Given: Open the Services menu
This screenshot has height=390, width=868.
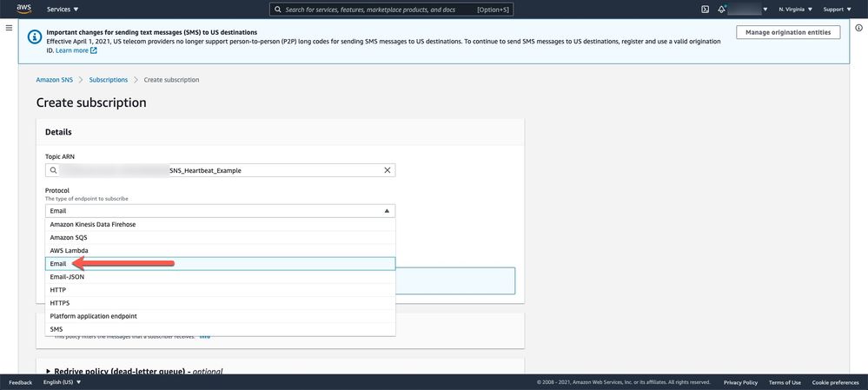Looking at the screenshot, I should 63,10.
